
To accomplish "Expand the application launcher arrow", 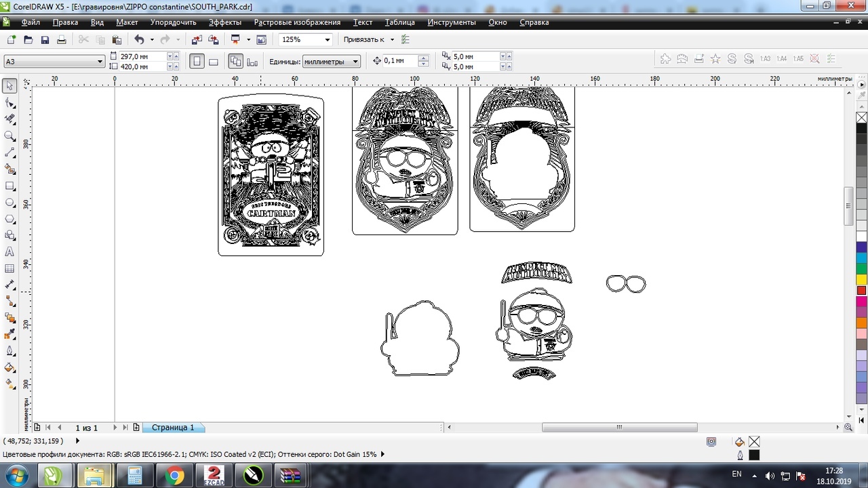I will click(249, 40).
